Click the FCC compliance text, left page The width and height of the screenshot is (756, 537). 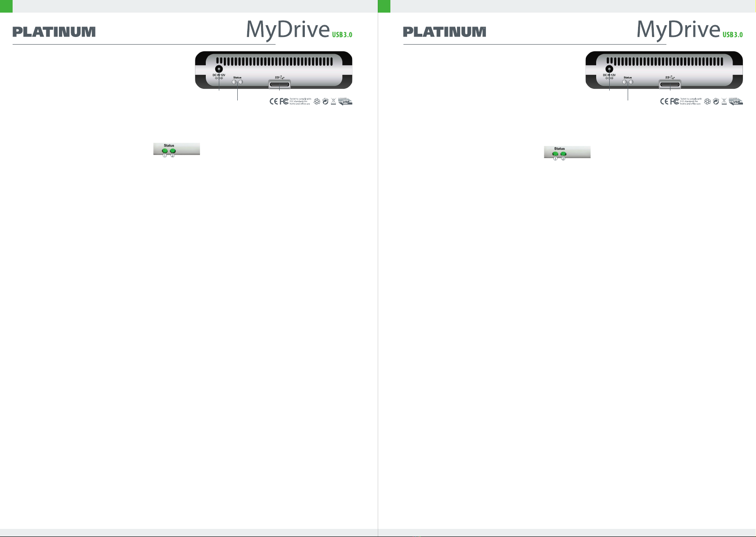300,101
